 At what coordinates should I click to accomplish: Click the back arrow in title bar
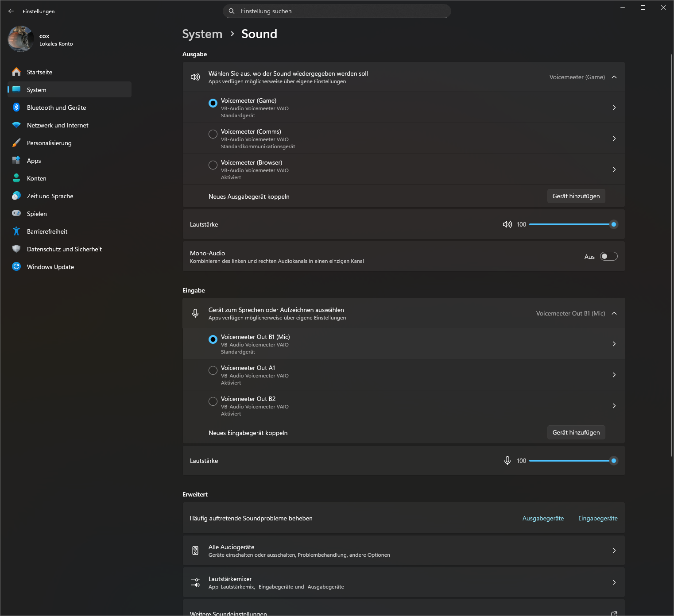(x=11, y=11)
